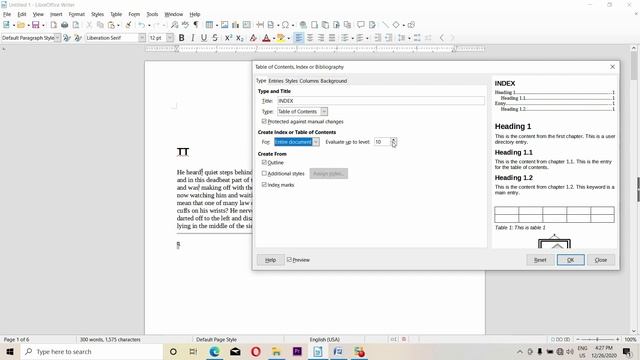Click the Center Horizontally icon
Image resolution: width=640 pixels, height=360 pixels.
310,38
